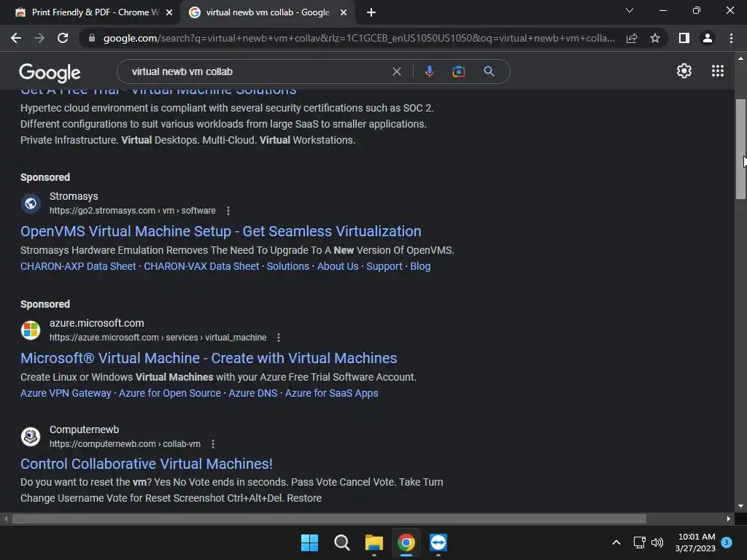
Task: Close the Google search tab
Action: [344, 12]
